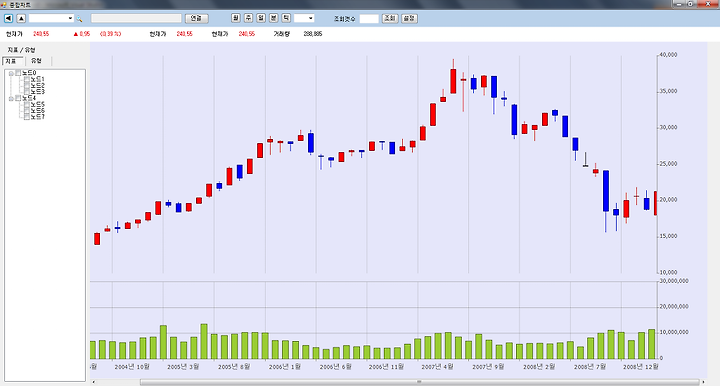Screen dimensions: 720x386
Task: Click the 2008년 2월 date axis label
Action: click(539, 367)
